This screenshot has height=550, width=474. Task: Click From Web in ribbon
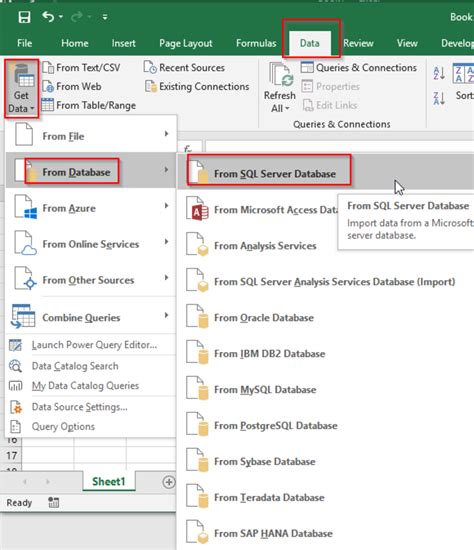72,86
